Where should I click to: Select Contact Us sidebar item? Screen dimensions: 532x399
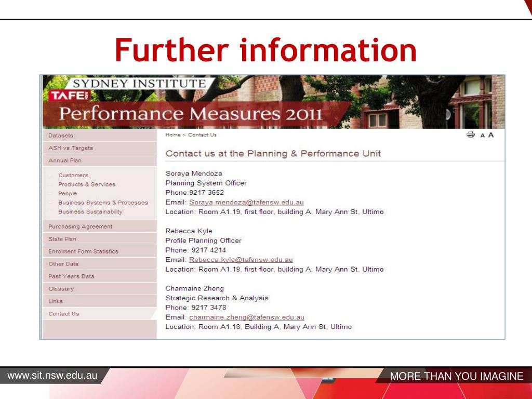point(99,314)
